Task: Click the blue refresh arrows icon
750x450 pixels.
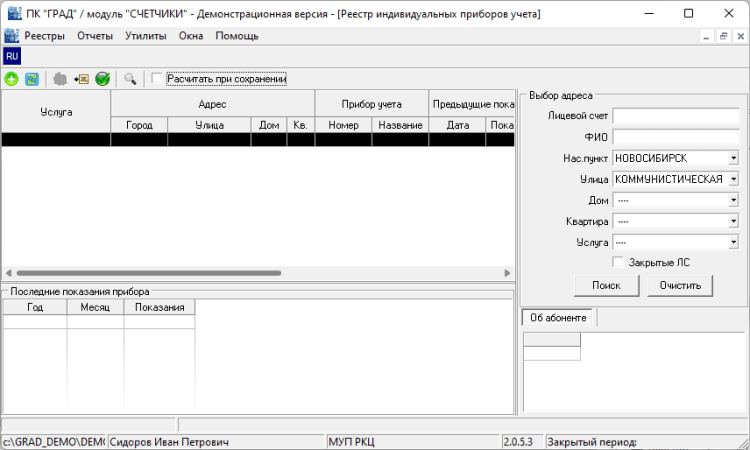Action: coord(32,79)
